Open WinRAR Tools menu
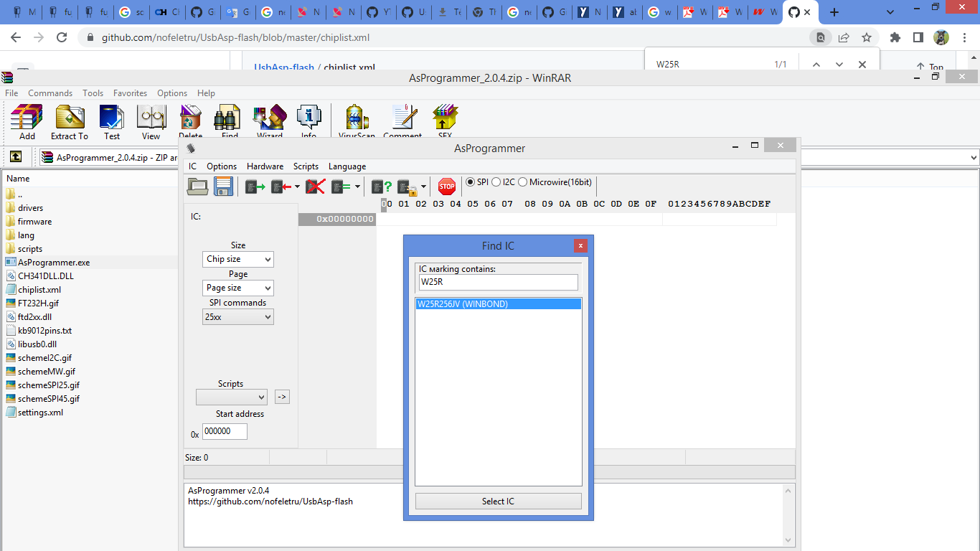The height and width of the screenshot is (551, 980). click(93, 93)
